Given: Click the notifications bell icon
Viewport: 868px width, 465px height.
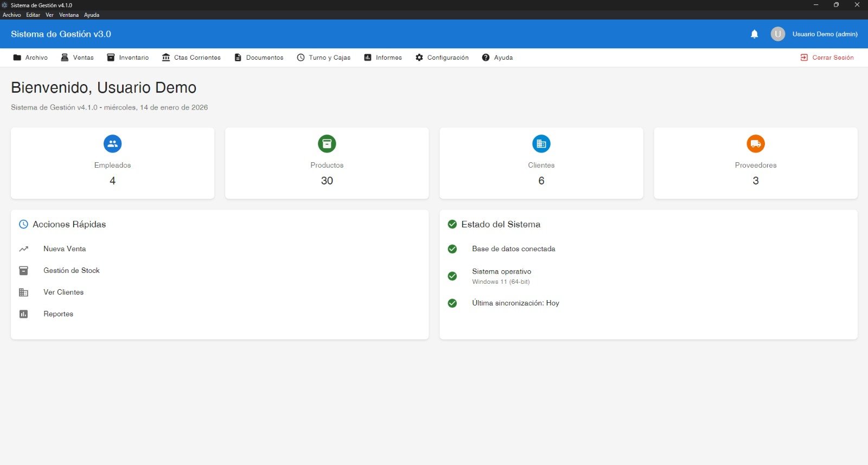Looking at the screenshot, I should click(754, 34).
